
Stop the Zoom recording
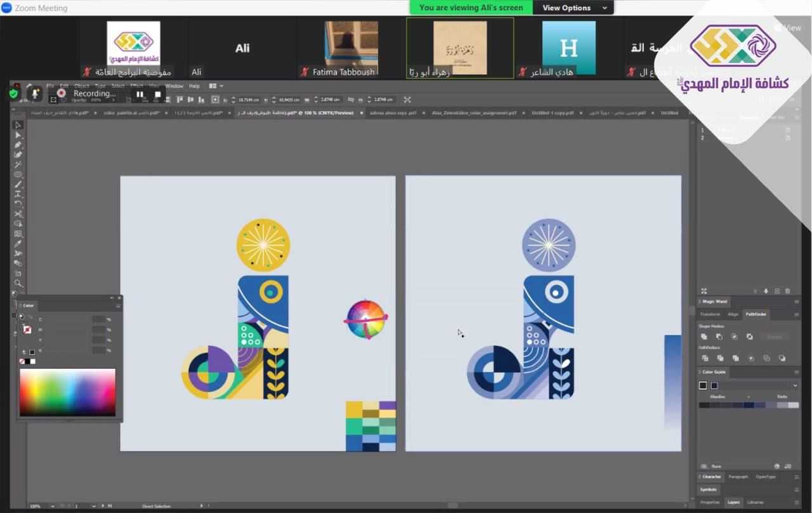point(158,94)
